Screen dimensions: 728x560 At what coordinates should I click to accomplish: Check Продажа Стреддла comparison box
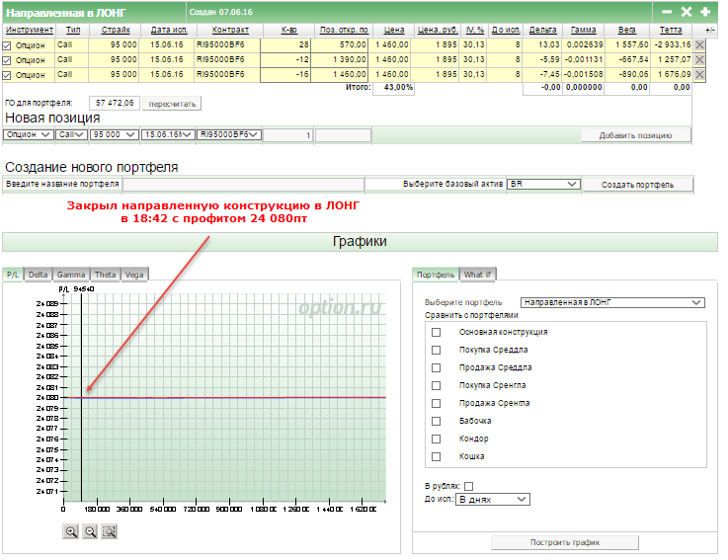436,367
